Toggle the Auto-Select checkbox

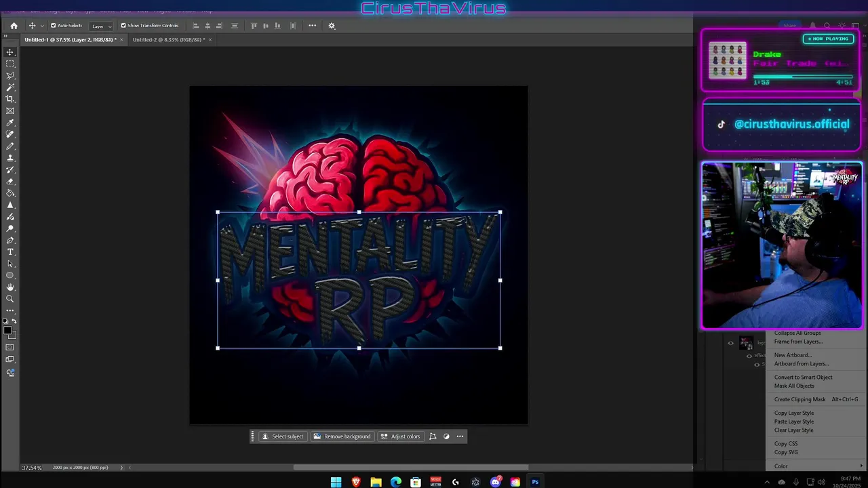click(54, 26)
